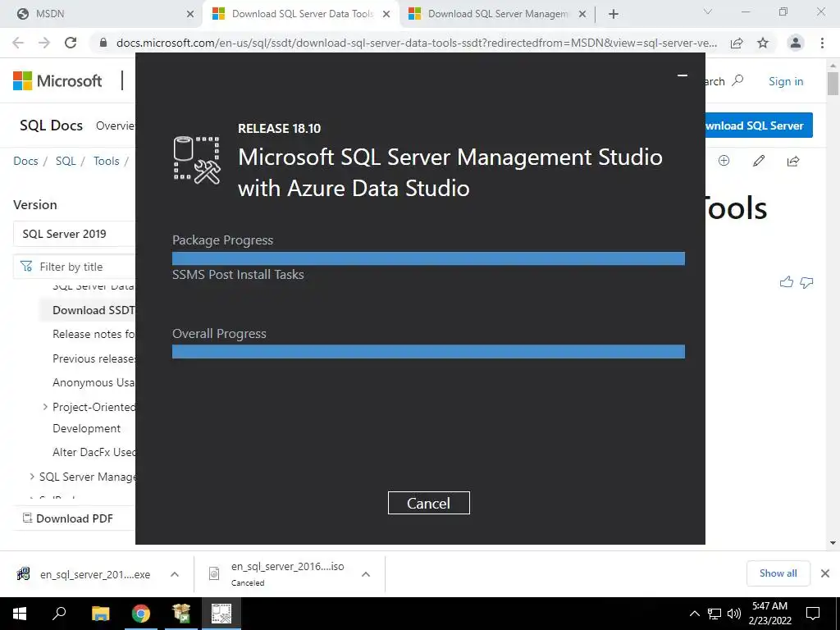Open the Windows Start menu

pyautogui.click(x=20, y=614)
